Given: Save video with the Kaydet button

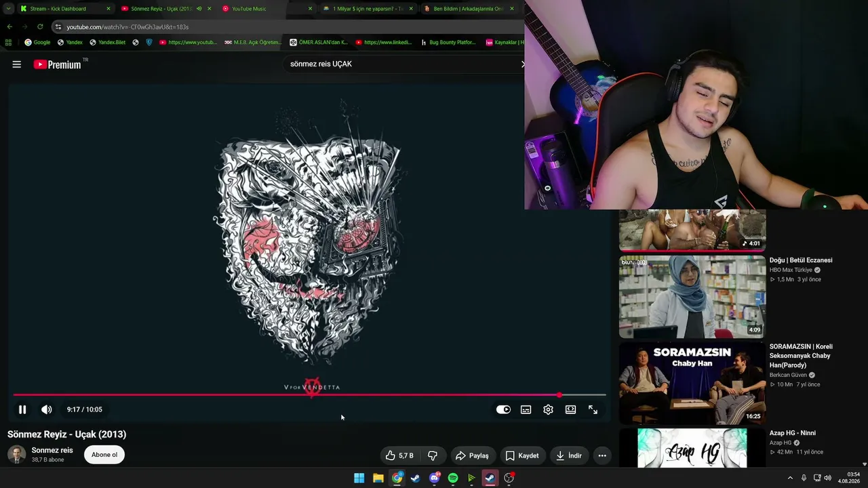Looking at the screenshot, I should click(x=522, y=455).
